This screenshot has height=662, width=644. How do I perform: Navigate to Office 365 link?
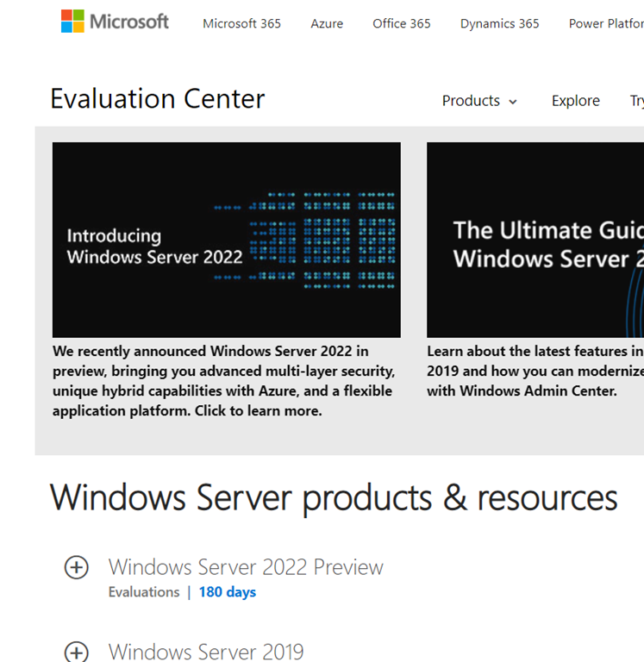(401, 23)
